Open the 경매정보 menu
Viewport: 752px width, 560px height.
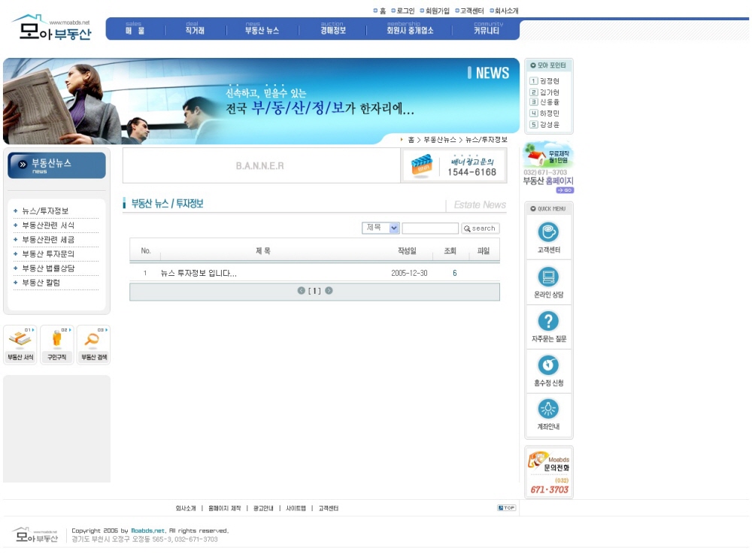[333, 30]
